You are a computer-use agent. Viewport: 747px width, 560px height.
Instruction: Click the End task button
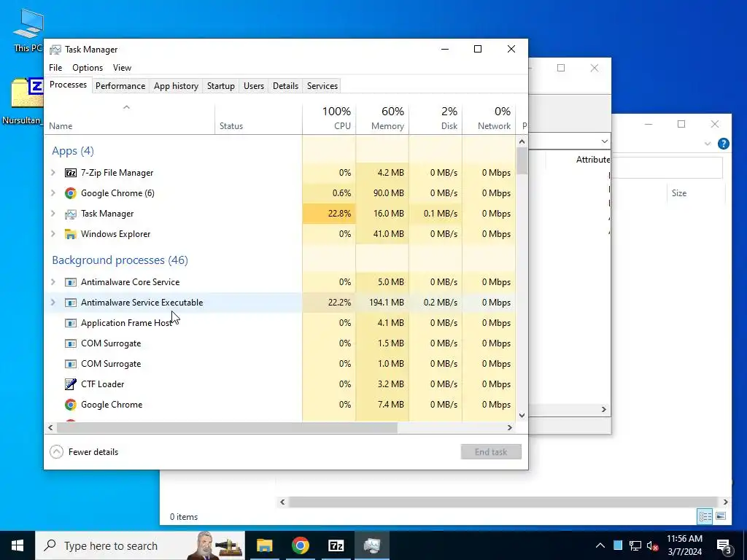(491, 452)
